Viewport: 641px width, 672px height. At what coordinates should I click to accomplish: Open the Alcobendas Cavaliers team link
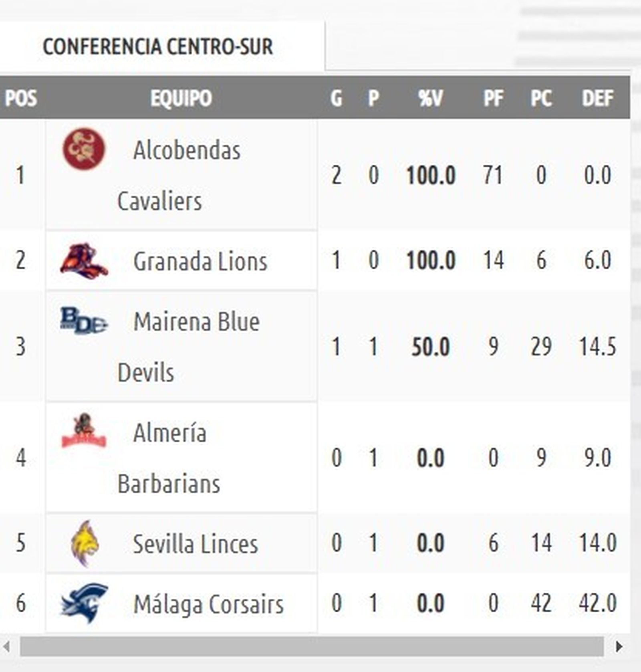186,151
